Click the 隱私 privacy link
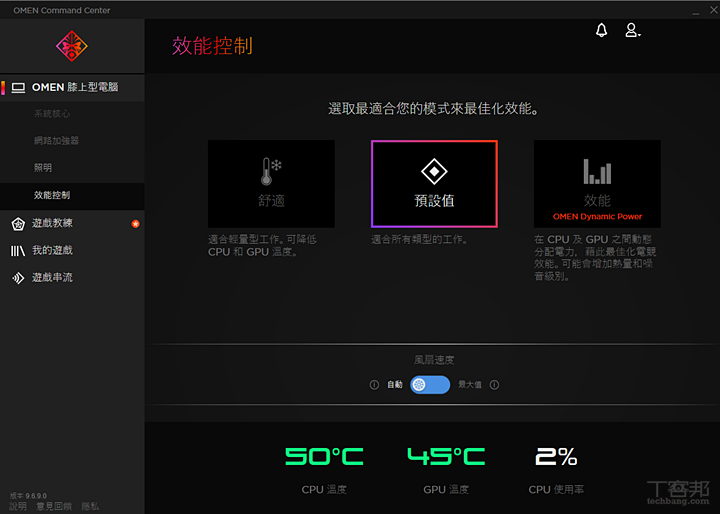 [90, 506]
